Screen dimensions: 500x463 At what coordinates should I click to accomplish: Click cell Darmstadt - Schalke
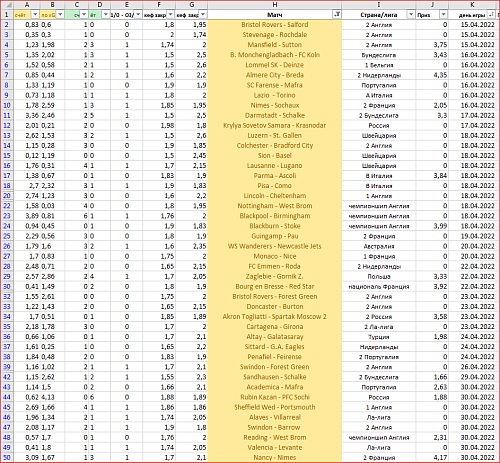point(275,115)
